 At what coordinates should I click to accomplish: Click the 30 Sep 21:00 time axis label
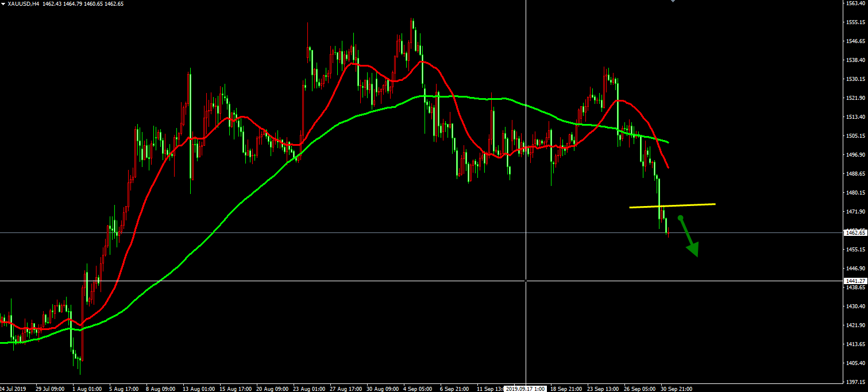677,389
